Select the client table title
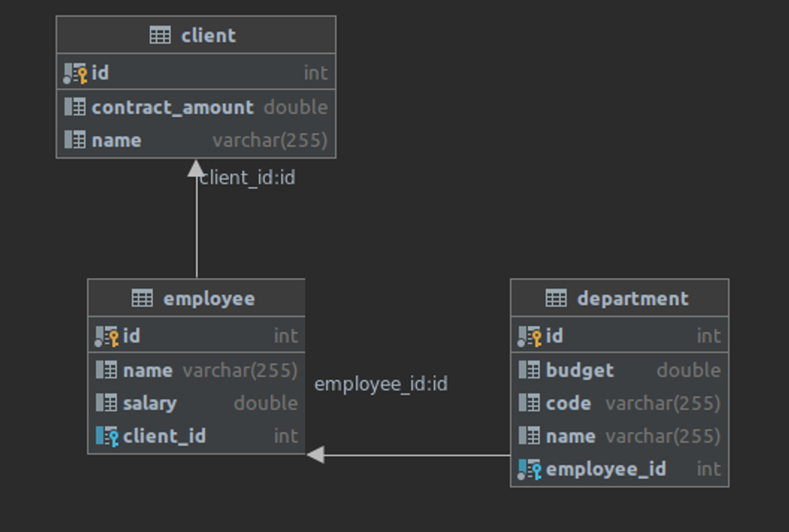Screen dimensions: 789x532 point(208,36)
